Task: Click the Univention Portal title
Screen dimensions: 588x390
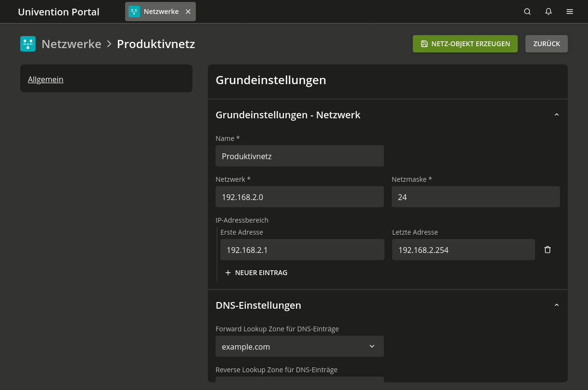Action: [58, 12]
